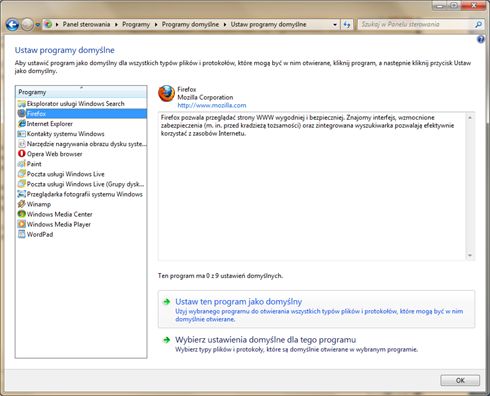Click Mozilla Corporation publisher text

tap(205, 97)
